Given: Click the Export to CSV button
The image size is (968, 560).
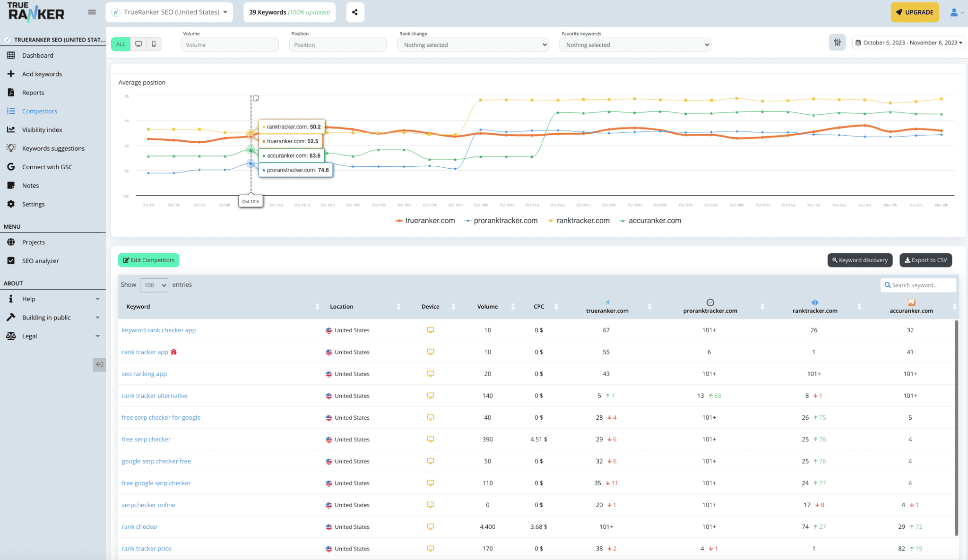Looking at the screenshot, I should click(x=925, y=260).
